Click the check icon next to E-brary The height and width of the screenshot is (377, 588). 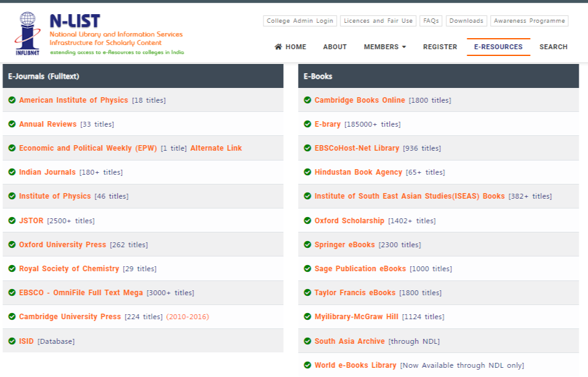pos(307,124)
